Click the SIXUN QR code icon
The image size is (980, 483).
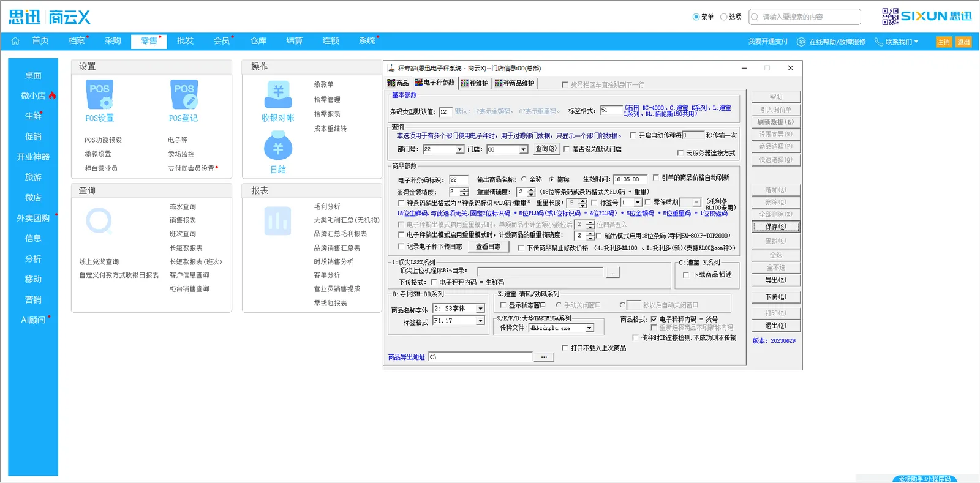[x=890, y=17]
